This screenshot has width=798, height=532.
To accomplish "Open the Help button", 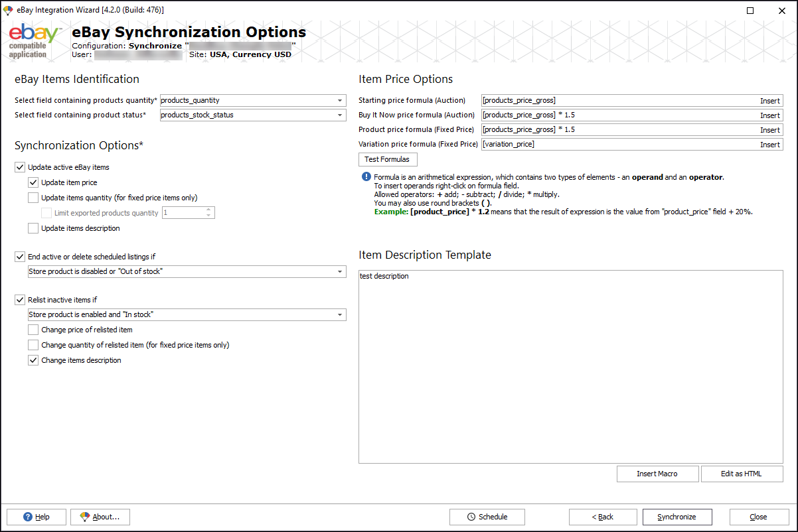I will coord(37,517).
